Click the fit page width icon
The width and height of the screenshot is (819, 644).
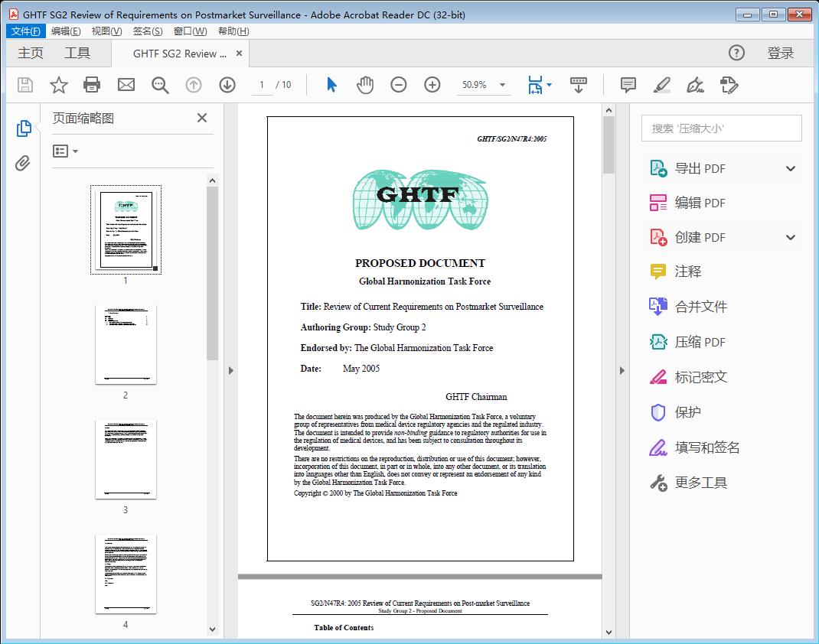coord(535,85)
